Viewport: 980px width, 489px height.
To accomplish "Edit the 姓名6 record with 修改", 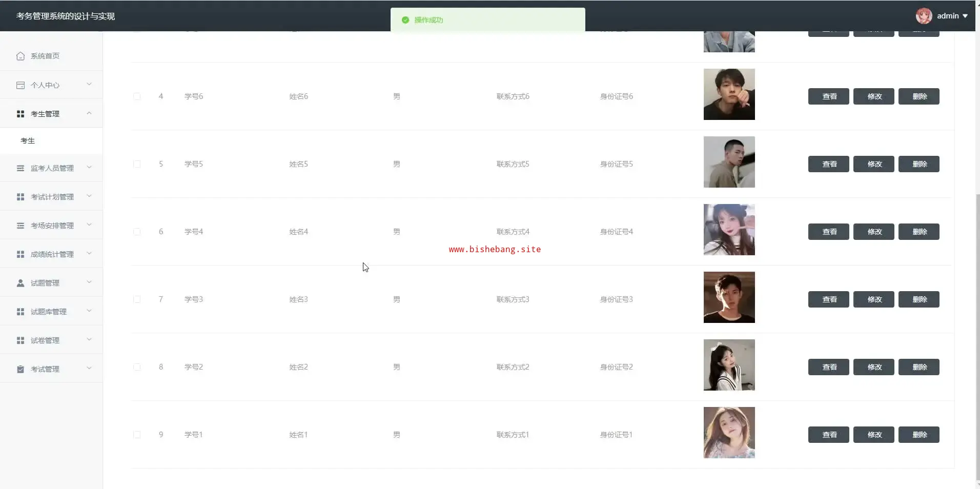I will tap(874, 96).
